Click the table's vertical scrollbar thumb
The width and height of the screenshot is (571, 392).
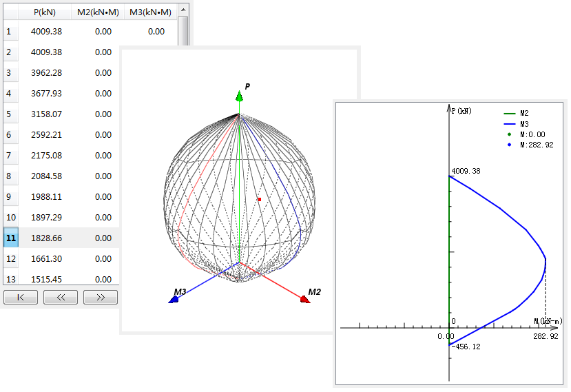[x=183, y=31]
